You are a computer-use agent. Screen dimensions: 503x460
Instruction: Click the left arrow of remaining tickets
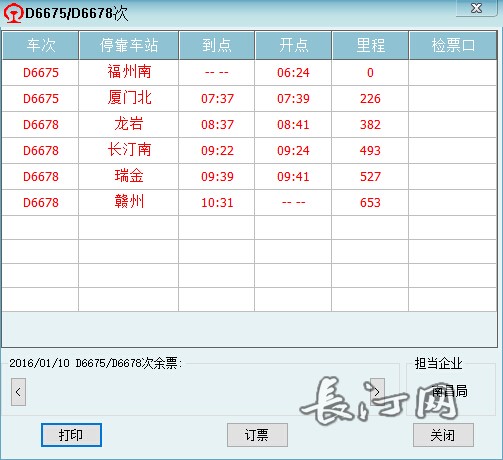(18, 392)
